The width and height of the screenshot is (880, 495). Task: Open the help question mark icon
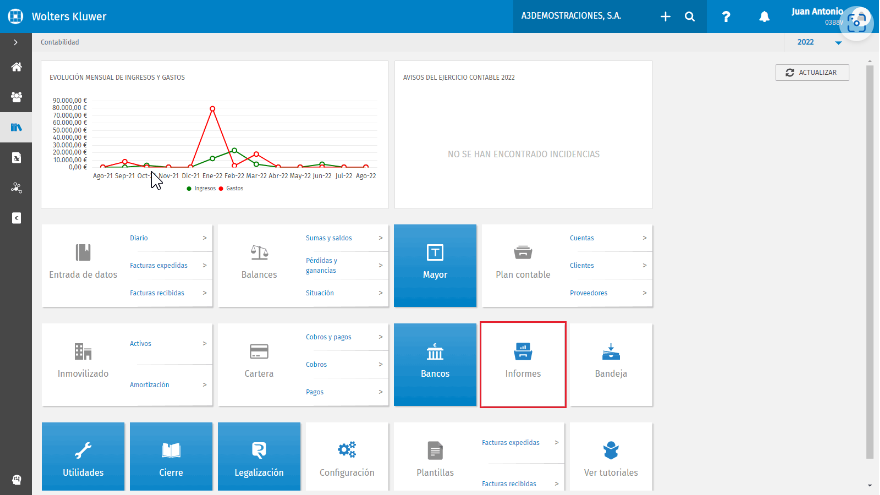click(x=726, y=17)
